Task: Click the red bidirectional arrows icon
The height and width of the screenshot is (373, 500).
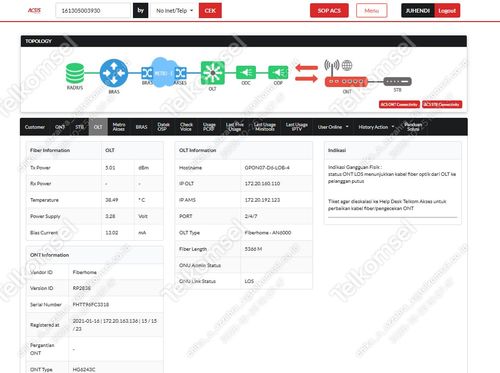Action: [307, 73]
